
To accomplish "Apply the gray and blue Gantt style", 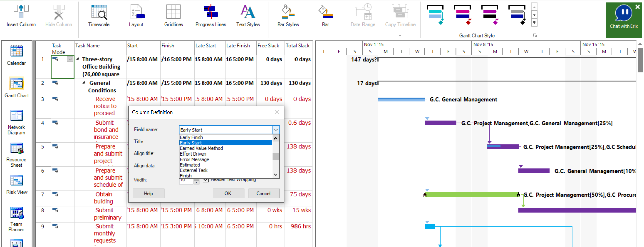I will (x=517, y=15).
